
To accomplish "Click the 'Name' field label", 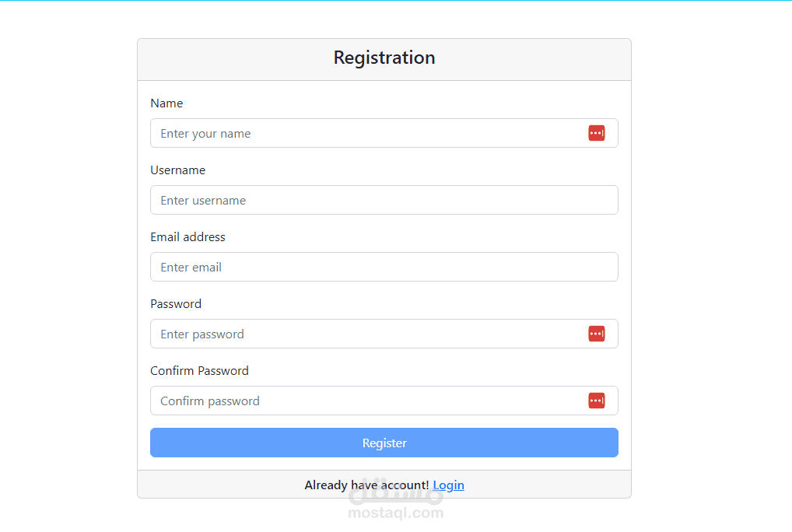I will click(x=166, y=103).
